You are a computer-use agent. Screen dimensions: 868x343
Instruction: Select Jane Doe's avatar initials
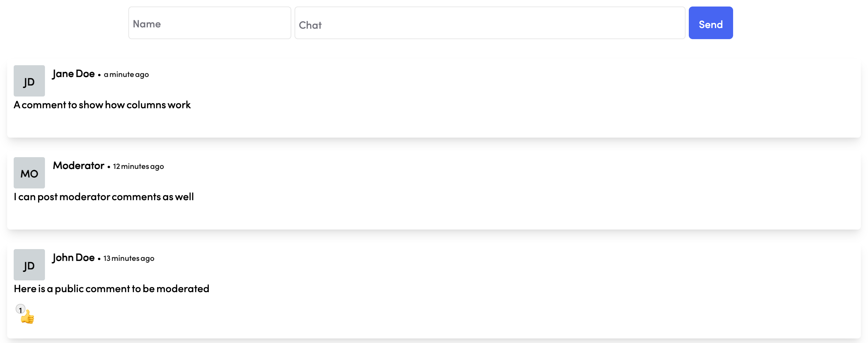click(29, 81)
